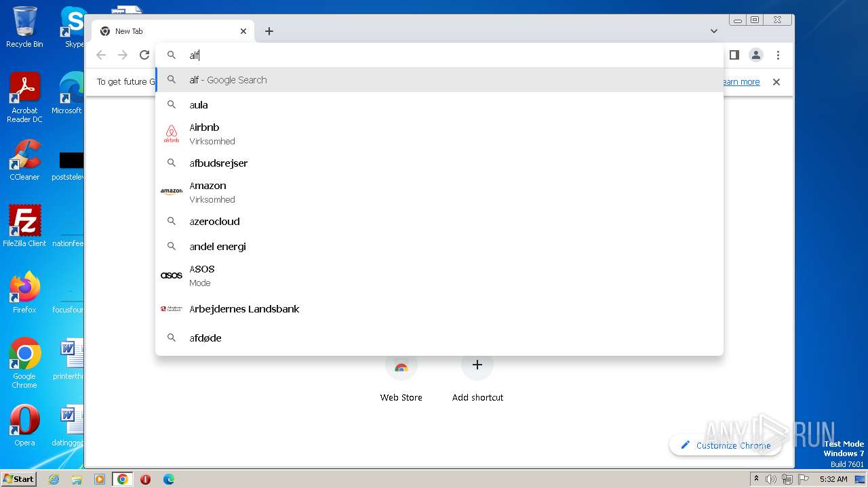
Task: Open Customize Chrome button
Action: [726, 445]
